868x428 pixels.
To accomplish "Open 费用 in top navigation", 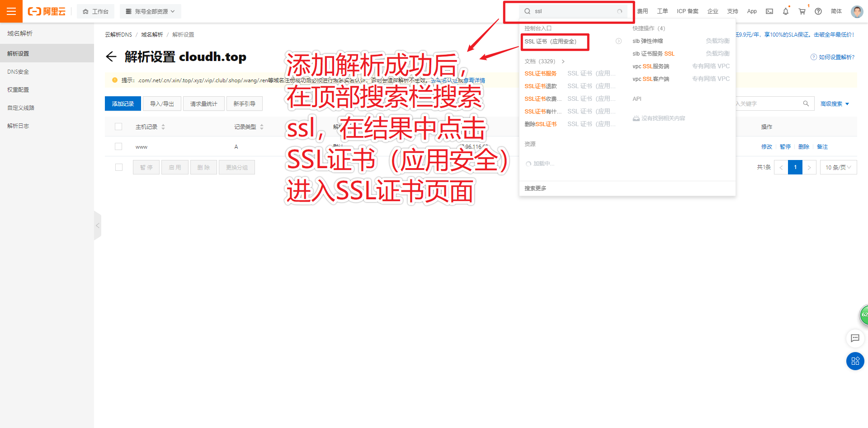I will 642,11.
